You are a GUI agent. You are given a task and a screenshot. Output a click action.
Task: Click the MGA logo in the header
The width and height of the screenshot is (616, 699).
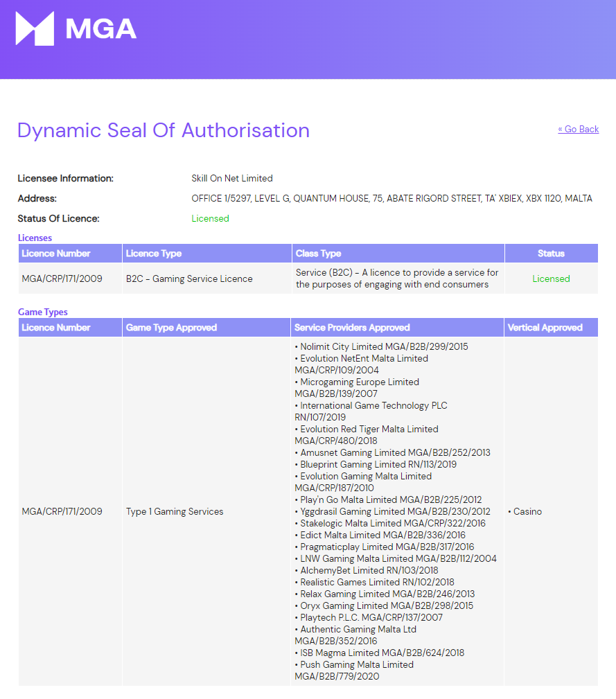pyautogui.click(x=76, y=28)
